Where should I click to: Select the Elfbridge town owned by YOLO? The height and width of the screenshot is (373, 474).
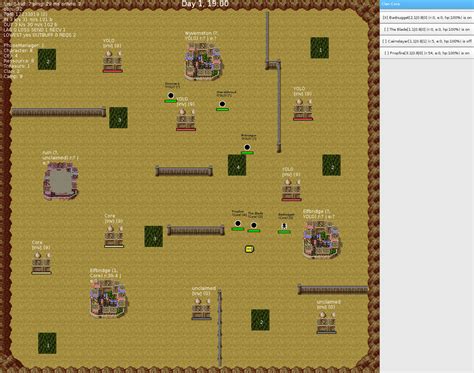(x=322, y=239)
